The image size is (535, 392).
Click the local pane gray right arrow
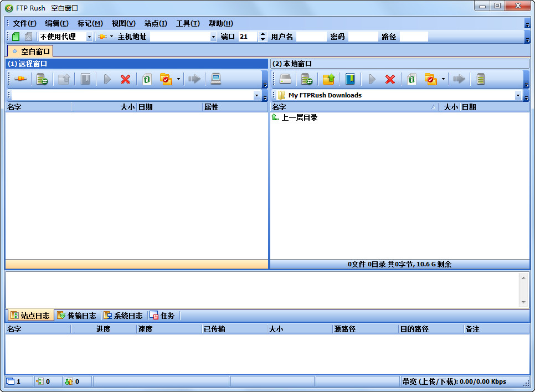point(459,79)
